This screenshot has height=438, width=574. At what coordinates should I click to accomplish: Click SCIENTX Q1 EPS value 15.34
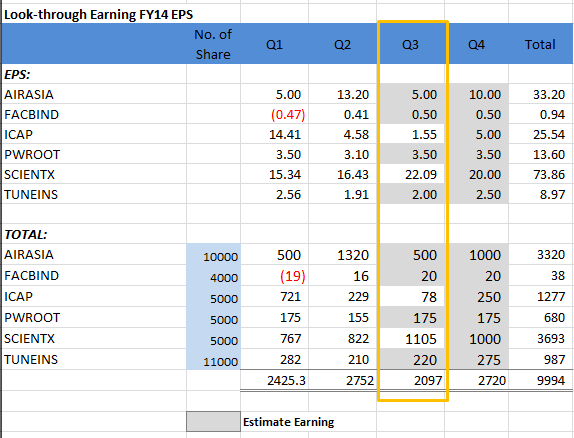click(x=285, y=174)
